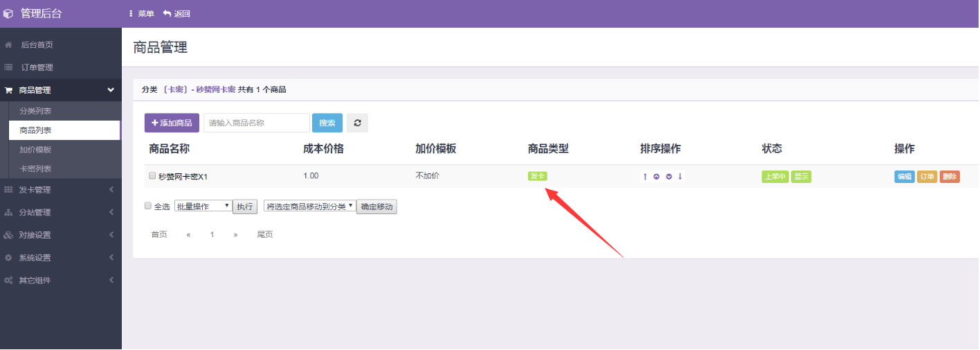Click the 后台首页 home icon
Viewport: 980px width, 350px height.
pyautogui.click(x=9, y=45)
